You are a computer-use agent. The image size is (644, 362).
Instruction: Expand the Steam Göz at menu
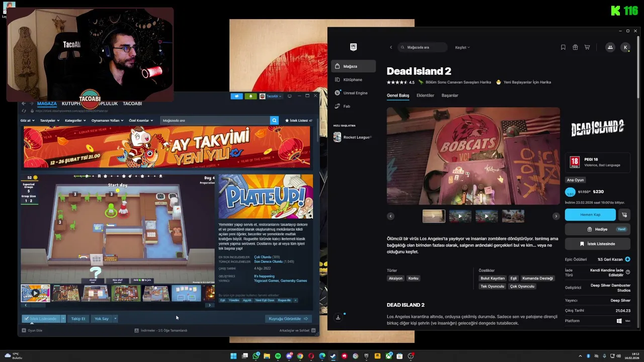(x=27, y=121)
